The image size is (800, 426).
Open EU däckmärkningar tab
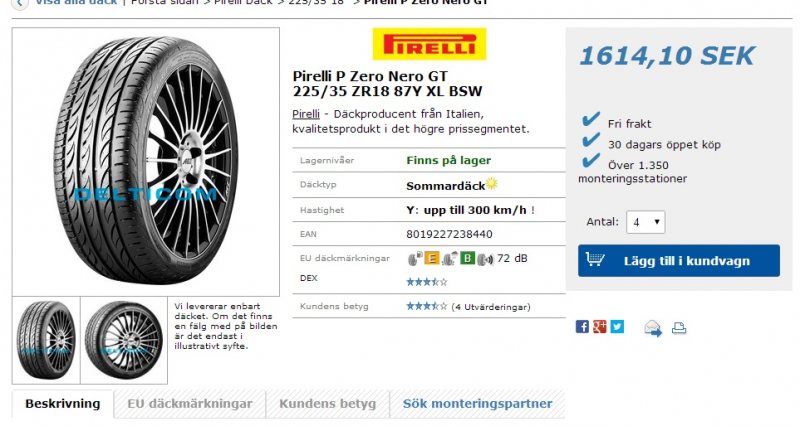pos(190,404)
